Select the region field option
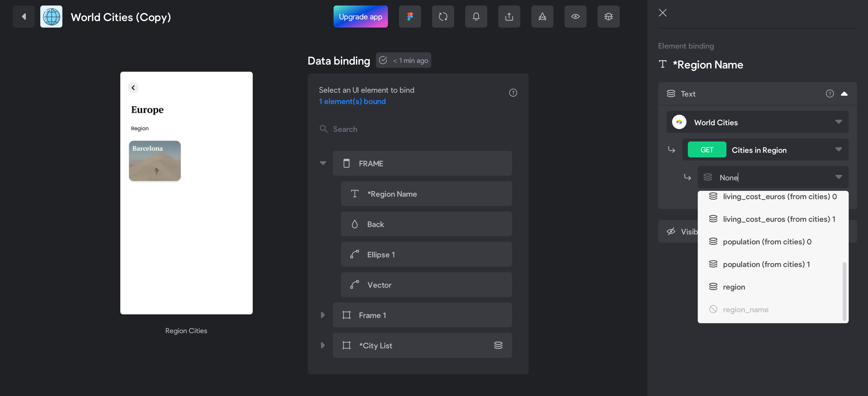 point(773,287)
